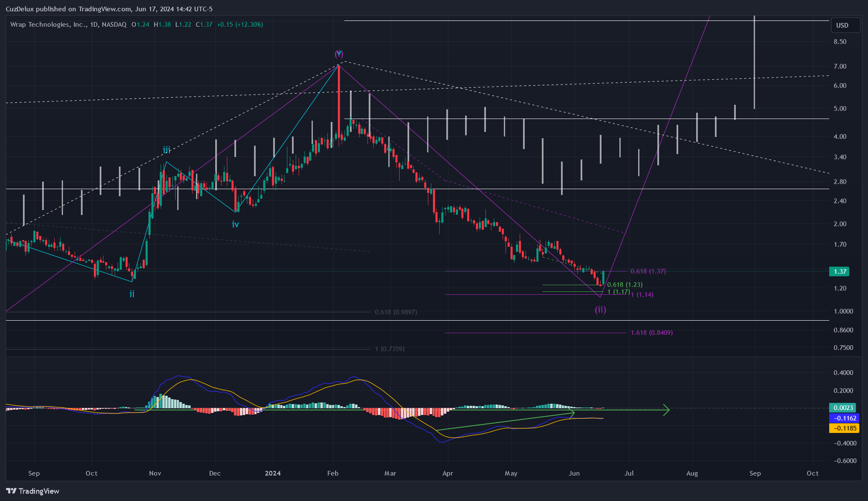868x501 pixels.
Task: Click the Jun marker on time axis
Action: tap(574, 473)
